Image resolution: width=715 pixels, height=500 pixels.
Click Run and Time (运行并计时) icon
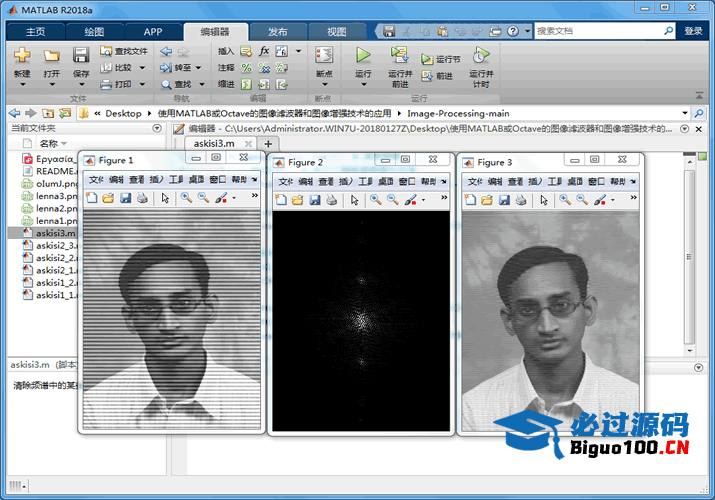click(481, 55)
